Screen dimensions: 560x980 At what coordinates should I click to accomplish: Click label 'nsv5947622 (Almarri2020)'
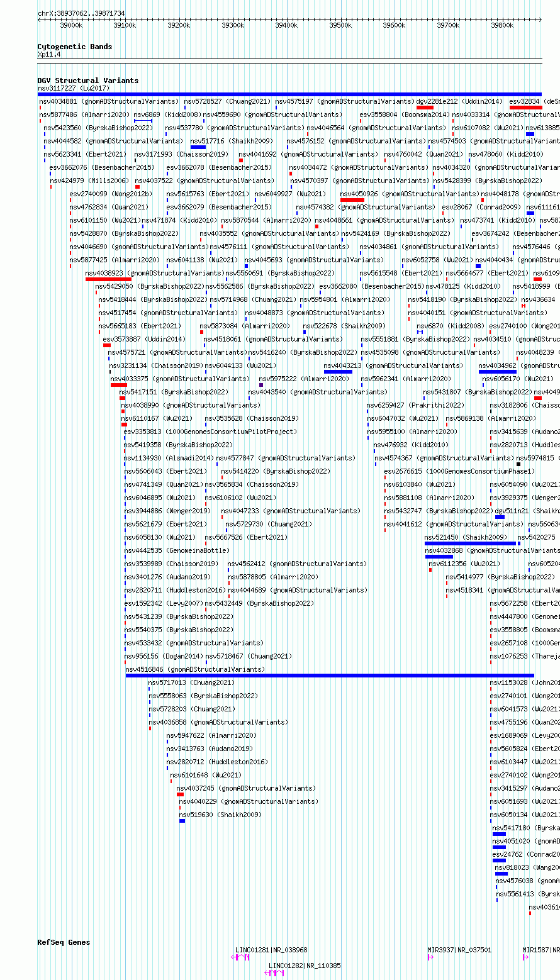tap(211, 735)
